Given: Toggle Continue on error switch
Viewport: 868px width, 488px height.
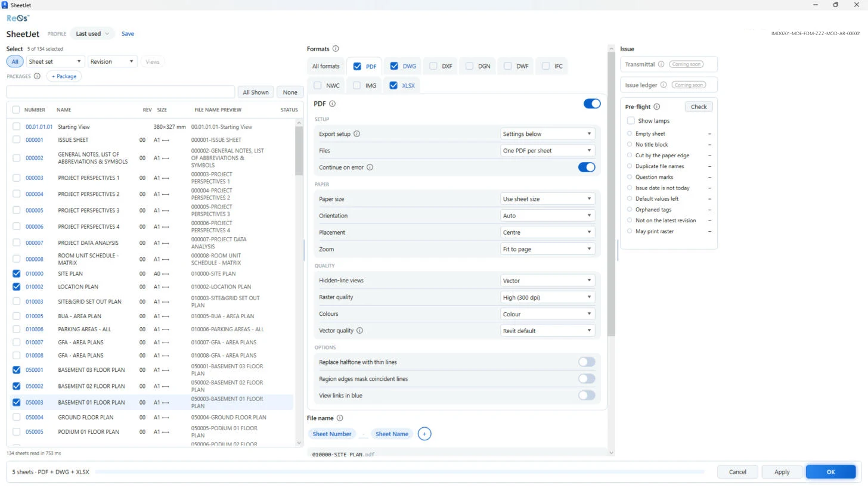Looking at the screenshot, I should tap(587, 167).
